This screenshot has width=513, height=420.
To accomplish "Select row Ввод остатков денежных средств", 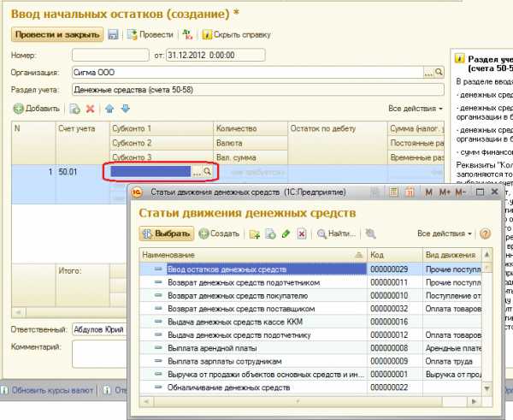I will (x=310, y=269).
